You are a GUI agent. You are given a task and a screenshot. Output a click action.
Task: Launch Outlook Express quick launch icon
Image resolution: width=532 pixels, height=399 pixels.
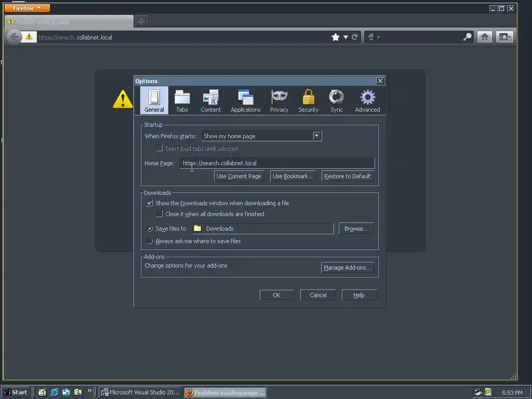pyautogui.click(x=66, y=392)
